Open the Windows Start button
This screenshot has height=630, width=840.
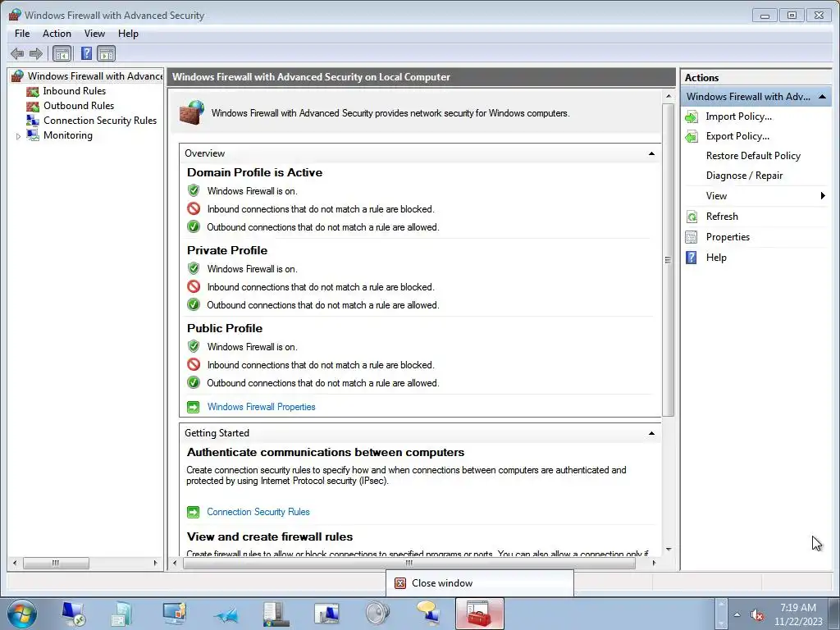tap(22, 614)
